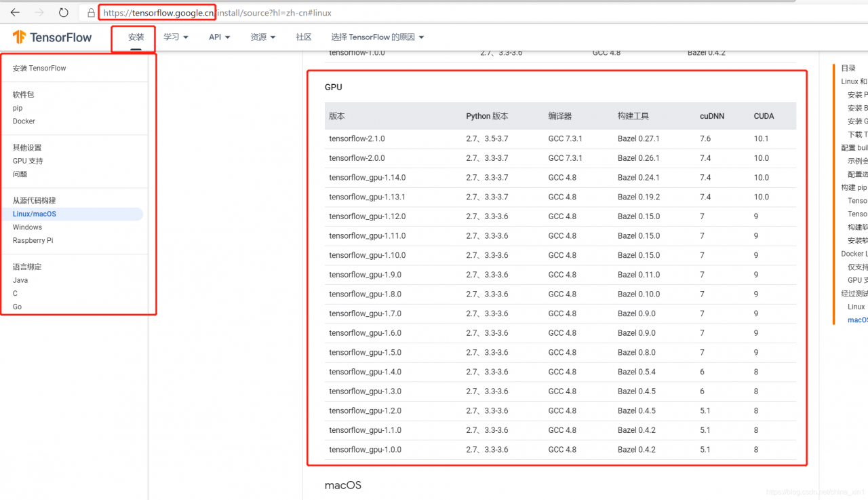This screenshot has width=868, height=500.
Task: Go back with the browser back arrow
Action: pos(15,12)
